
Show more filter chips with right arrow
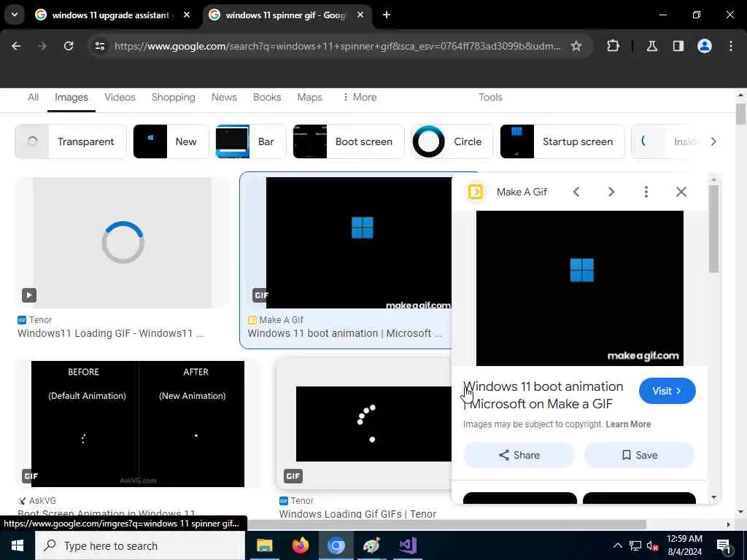pos(713,141)
